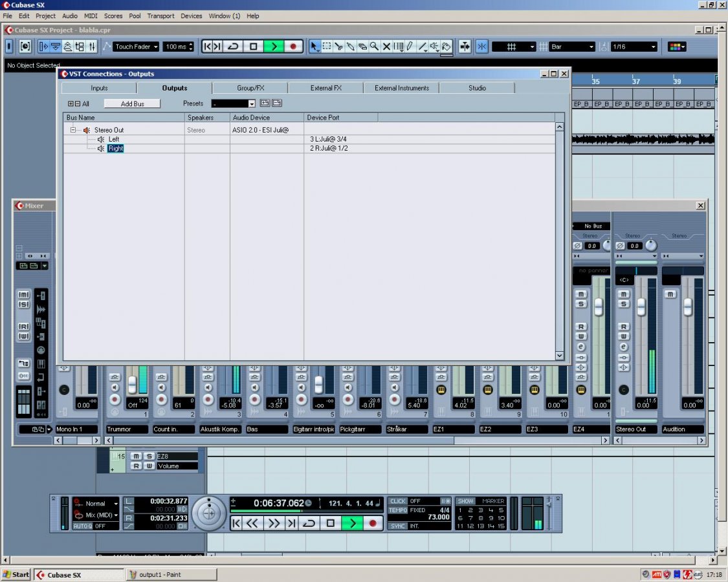This screenshot has height=582, width=728.
Task: Open the 1/16 quantize dropdown
Action: point(634,47)
